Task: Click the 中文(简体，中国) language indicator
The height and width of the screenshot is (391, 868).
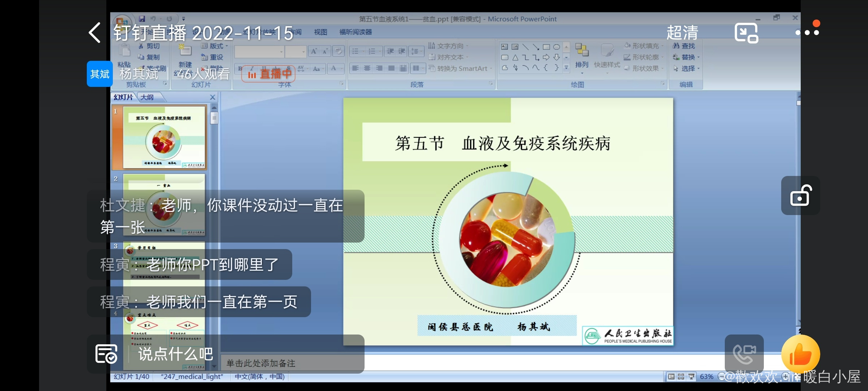Action: point(260,377)
